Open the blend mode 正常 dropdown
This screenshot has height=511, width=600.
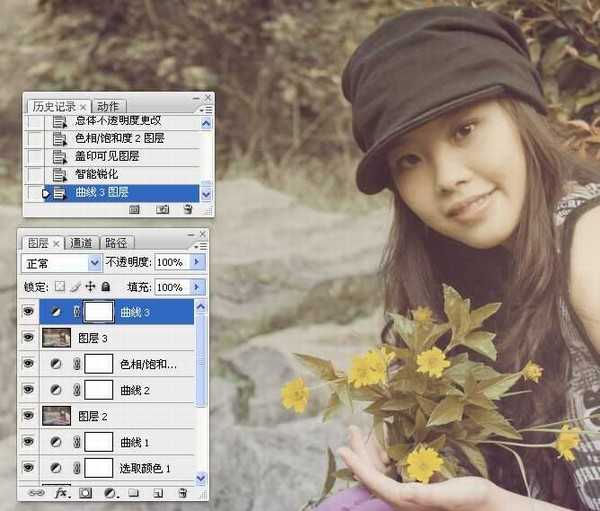(95, 262)
